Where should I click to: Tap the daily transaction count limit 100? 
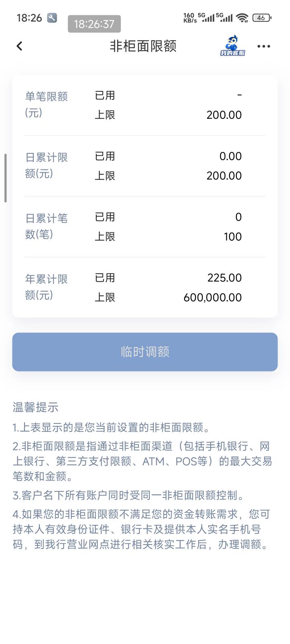pyautogui.click(x=232, y=237)
